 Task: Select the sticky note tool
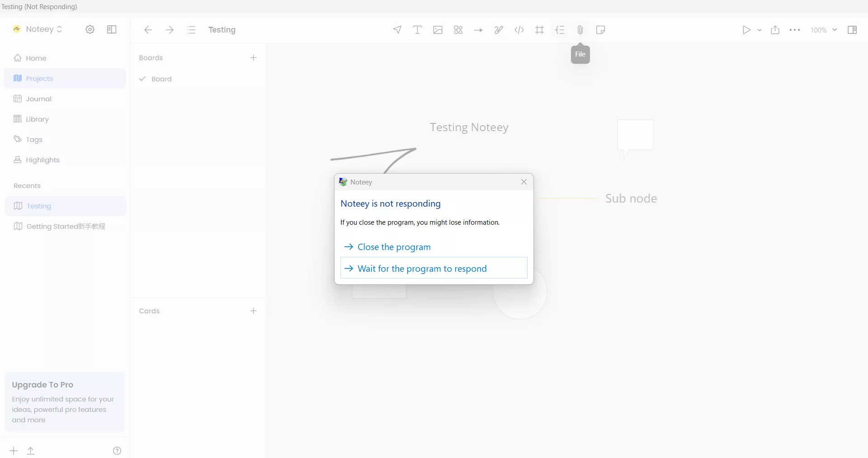600,30
